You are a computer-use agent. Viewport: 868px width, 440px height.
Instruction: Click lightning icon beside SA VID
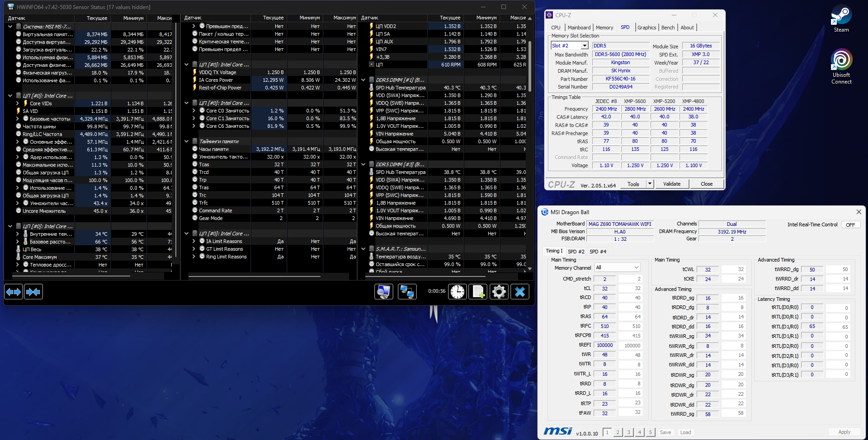19,111
